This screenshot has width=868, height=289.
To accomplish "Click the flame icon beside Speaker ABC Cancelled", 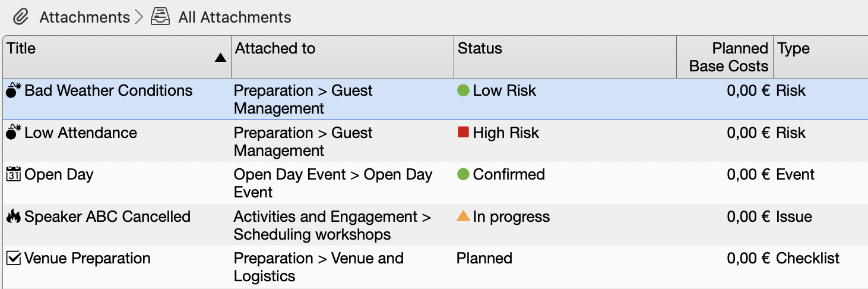I will pos(14,217).
